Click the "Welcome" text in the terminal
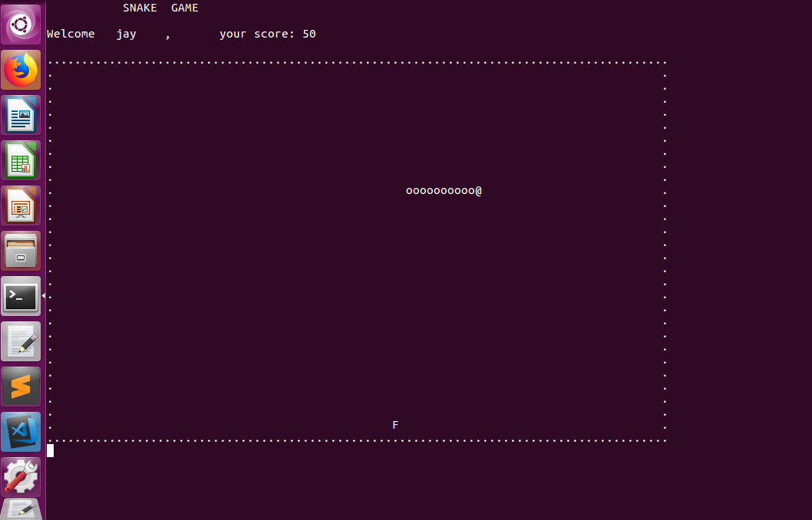812x520 pixels. pos(71,34)
